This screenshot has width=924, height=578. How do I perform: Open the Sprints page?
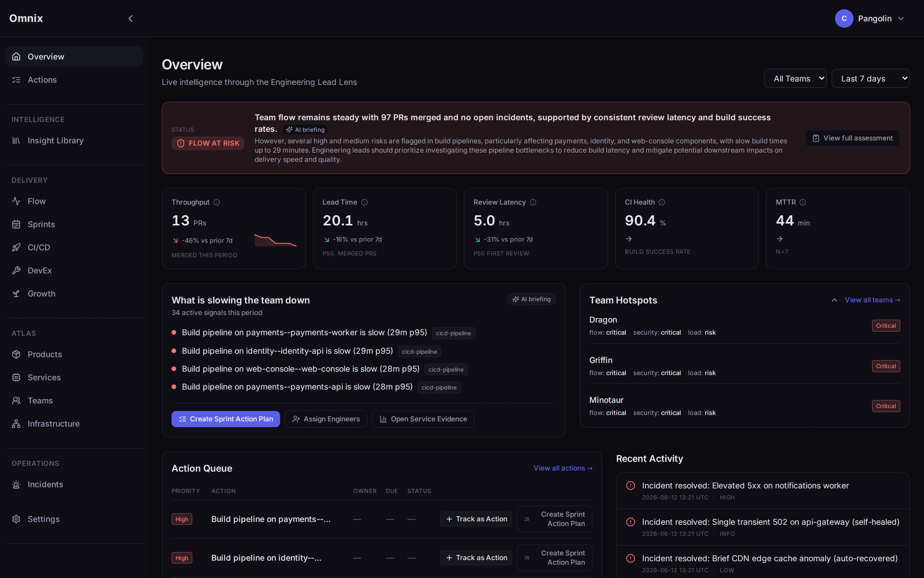coord(74,224)
